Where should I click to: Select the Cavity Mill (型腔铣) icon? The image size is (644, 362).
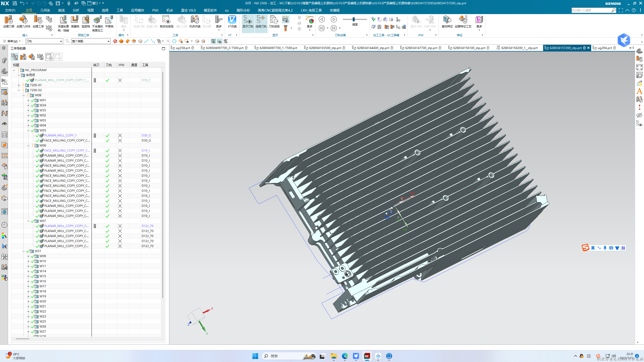[86, 22]
